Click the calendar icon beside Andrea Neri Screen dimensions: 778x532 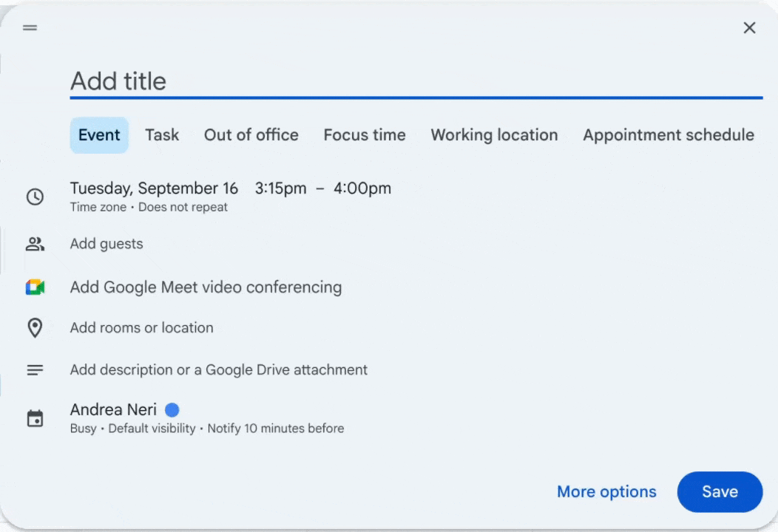(x=35, y=418)
